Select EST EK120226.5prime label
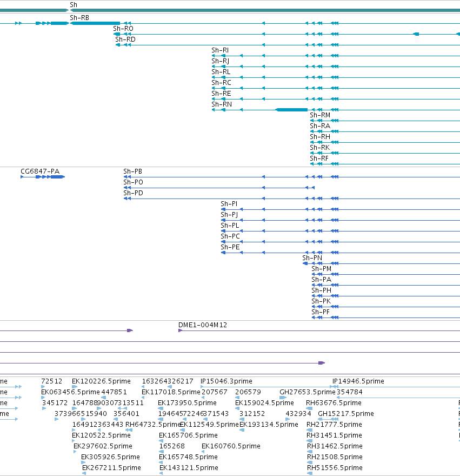Image resolution: width=460 pixels, height=476 pixels. [101, 381]
